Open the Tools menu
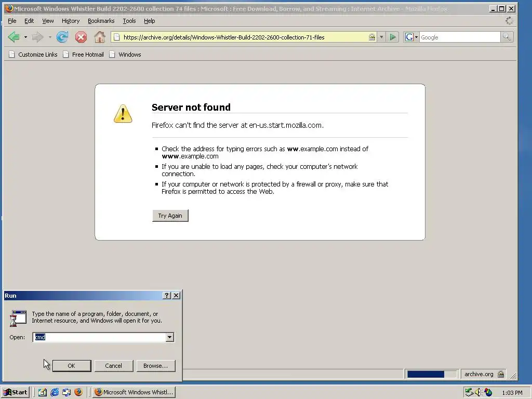 click(129, 21)
